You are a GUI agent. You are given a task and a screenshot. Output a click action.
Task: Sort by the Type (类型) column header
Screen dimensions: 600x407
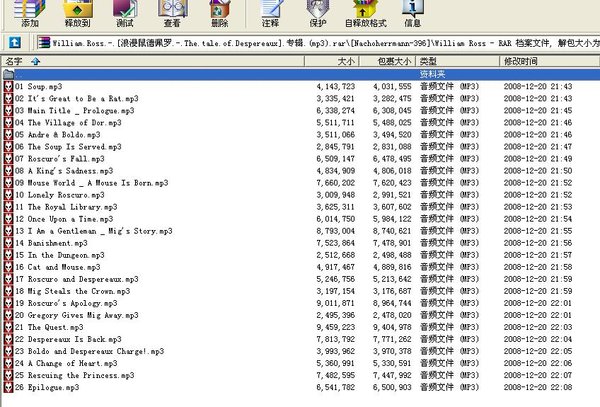(458, 61)
